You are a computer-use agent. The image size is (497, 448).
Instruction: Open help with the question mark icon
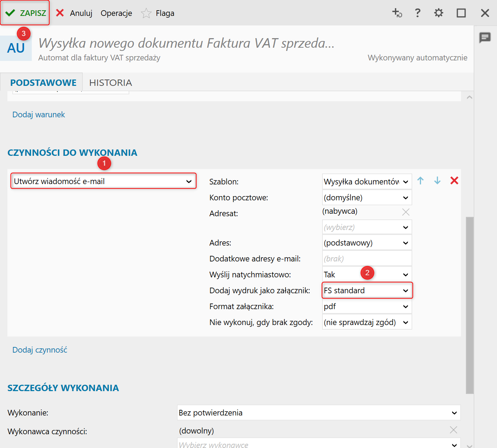418,13
